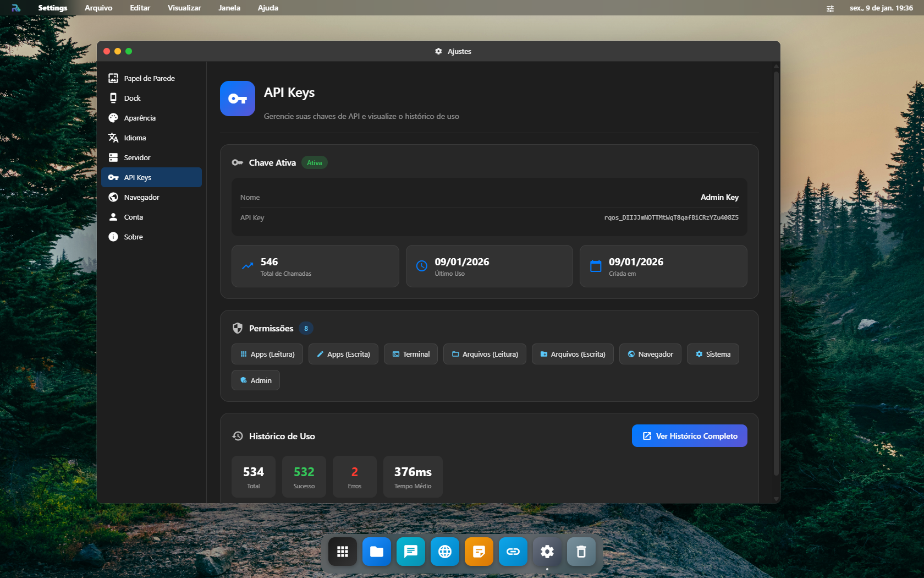Open the Visualizar menu
Screen dimensions: 924x578
[x=184, y=8]
